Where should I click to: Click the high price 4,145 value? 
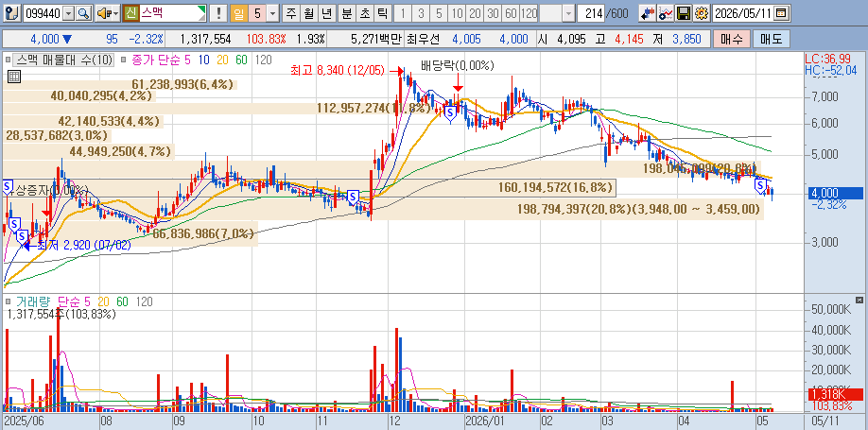click(x=631, y=40)
